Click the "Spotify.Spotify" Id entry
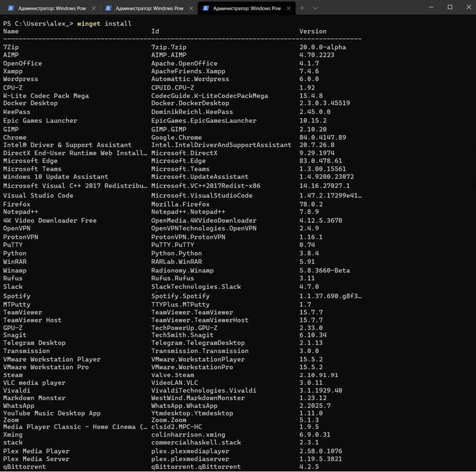The height and width of the screenshot is (472, 476). pos(180,296)
